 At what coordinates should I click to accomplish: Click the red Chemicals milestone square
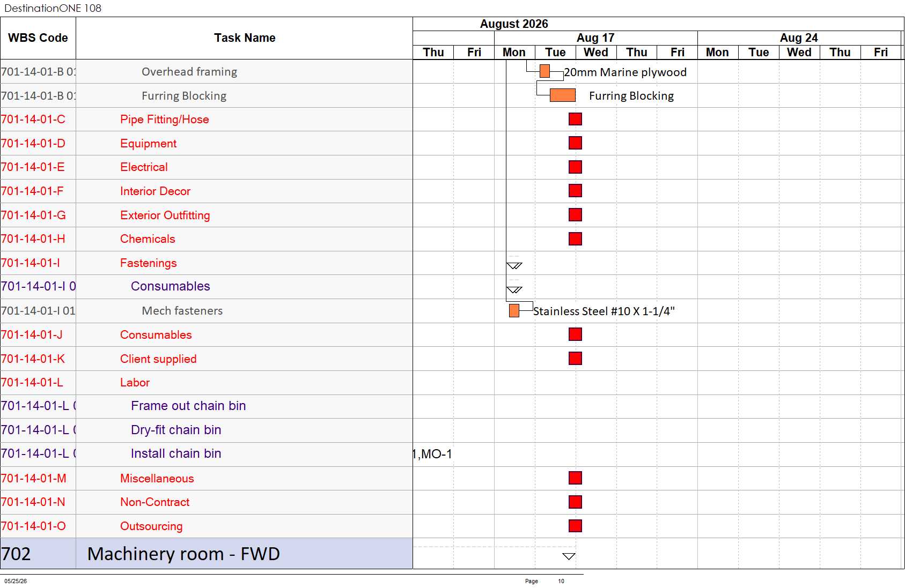click(x=575, y=239)
